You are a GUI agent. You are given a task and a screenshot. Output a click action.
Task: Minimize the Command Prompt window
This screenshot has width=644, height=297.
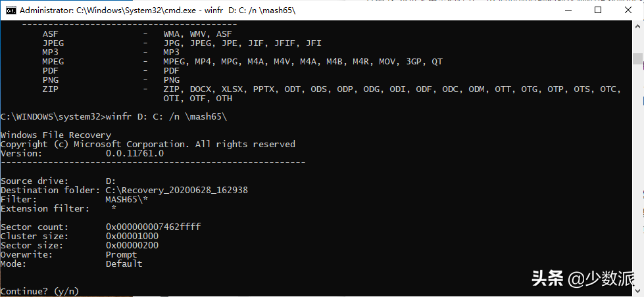568,10
